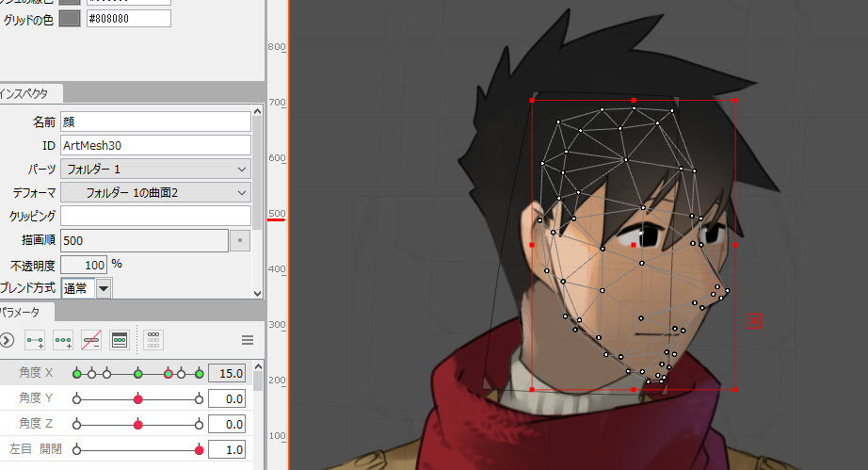The width and height of the screenshot is (868, 470).
Task: Click the red marker on vertical ruler
Action: click(276, 219)
